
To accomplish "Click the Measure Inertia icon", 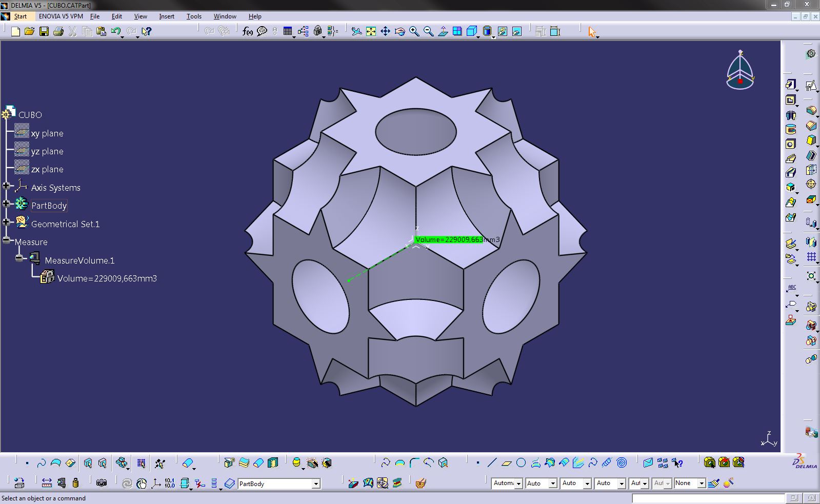I will point(76,483).
